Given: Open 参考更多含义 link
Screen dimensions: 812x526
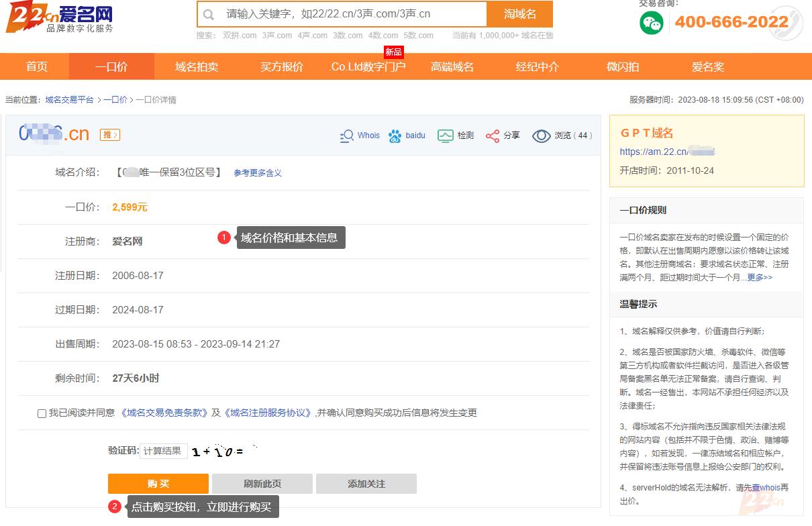Looking at the screenshot, I should (x=258, y=173).
